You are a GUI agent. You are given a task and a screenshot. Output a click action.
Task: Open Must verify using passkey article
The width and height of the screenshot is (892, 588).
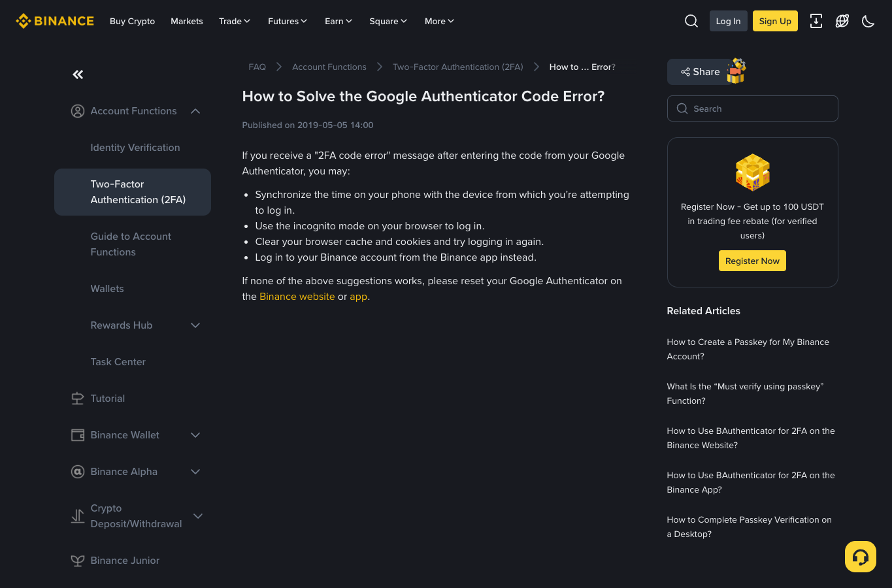click(745, 394)
